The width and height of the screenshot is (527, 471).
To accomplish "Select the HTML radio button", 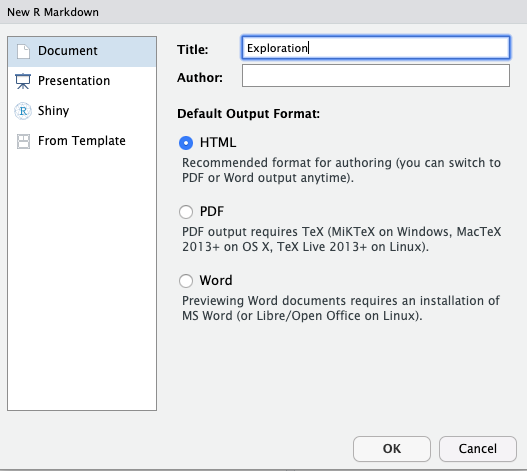I will tap(186, 143).
